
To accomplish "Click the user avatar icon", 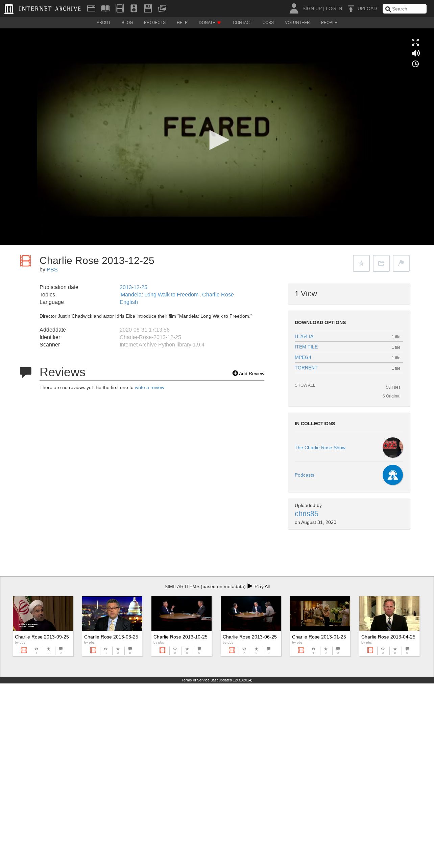I will (x=294, y=8).
